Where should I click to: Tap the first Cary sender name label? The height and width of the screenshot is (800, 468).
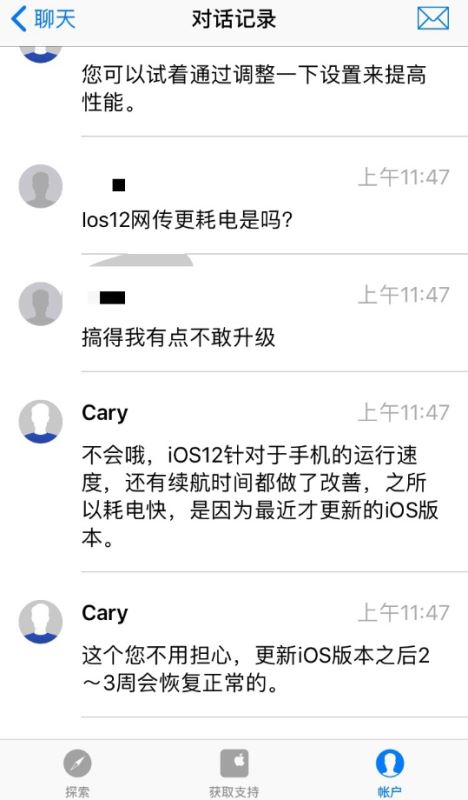tap(105, 413)
